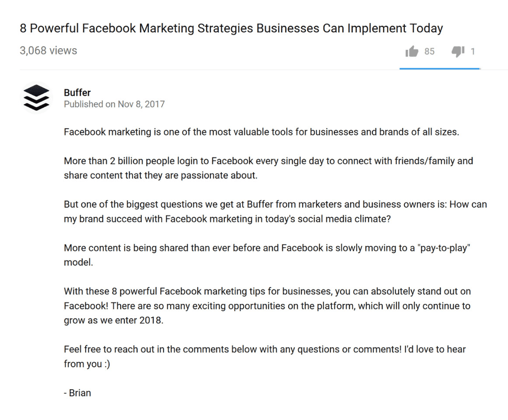Click the paragraph starting 'More than 2 billion people'
Viewport: 508px width, 420px height.
point(268,168)
